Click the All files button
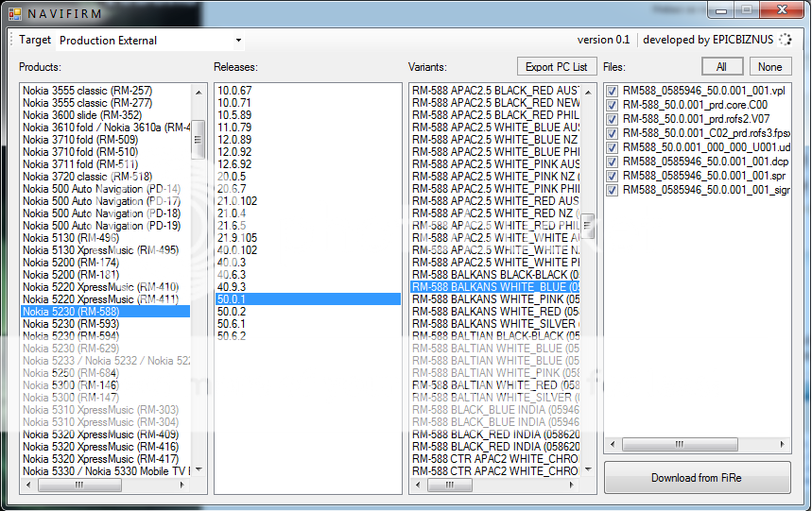This screenshot has width=812, height=511. point(722,67)
